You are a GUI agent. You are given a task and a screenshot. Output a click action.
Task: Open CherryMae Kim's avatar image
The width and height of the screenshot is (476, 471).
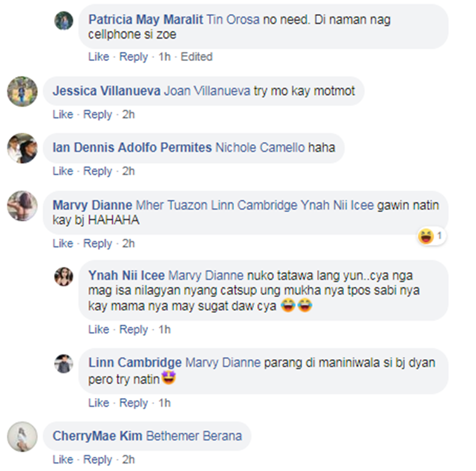[x=22, y=437]
